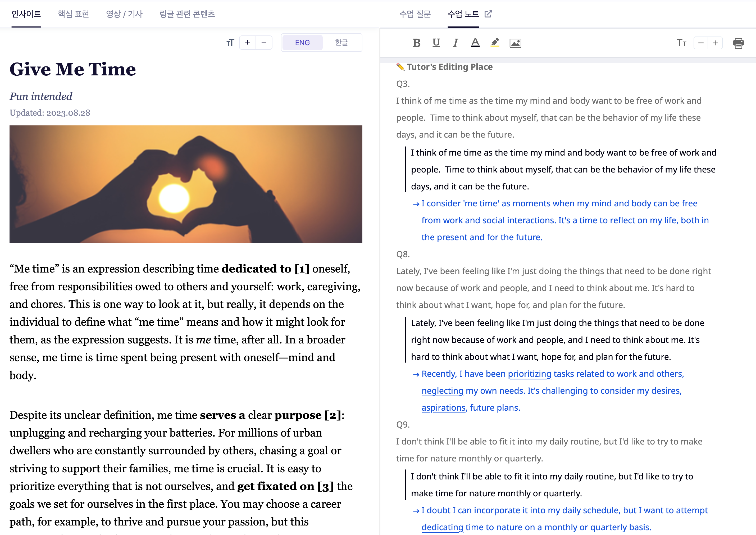
Task: Print the lesson notes
Action: [x=739, y=43]
